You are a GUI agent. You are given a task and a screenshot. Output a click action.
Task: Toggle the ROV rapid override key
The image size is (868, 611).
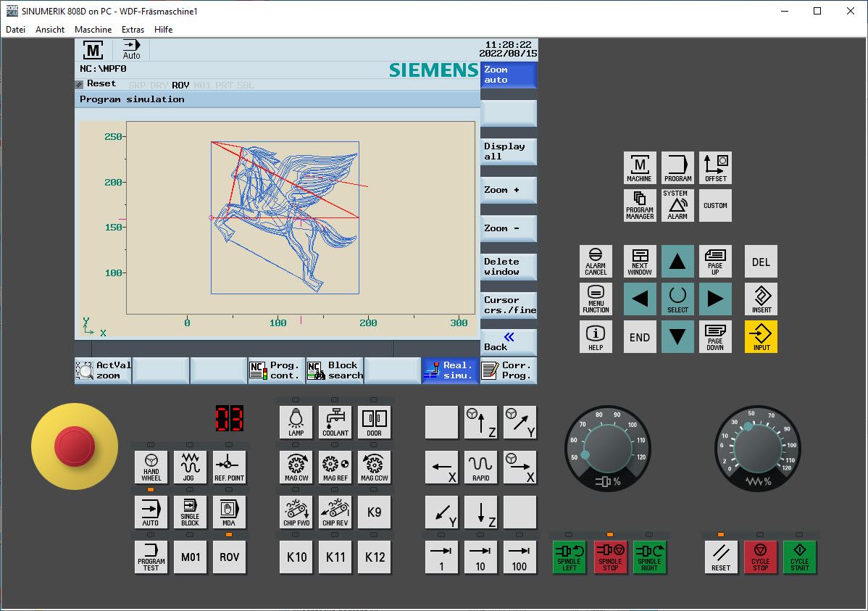[229, 557]
